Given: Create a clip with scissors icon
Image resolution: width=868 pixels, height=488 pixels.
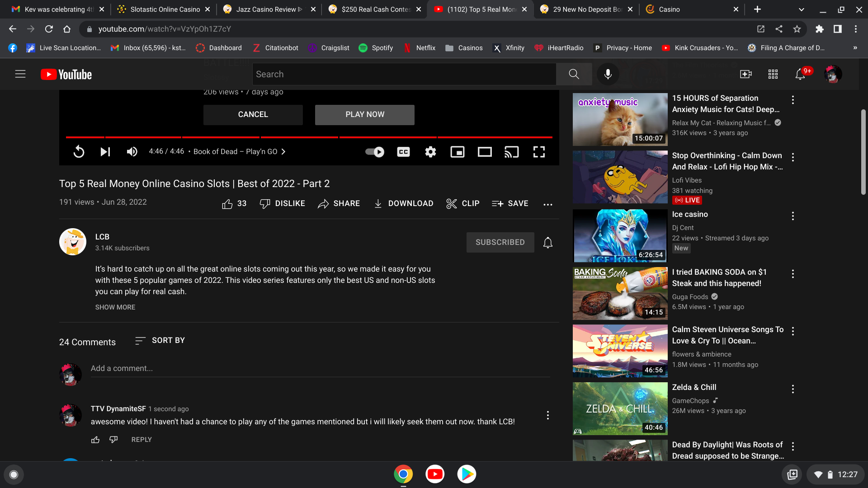Looking at the screenshot, I should coord(462,204).
